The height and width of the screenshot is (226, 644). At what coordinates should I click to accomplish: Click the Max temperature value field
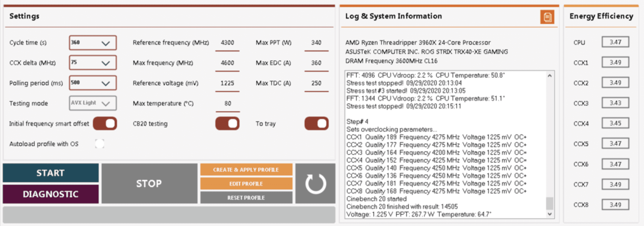pyautogui.click(x=228, y=103)
